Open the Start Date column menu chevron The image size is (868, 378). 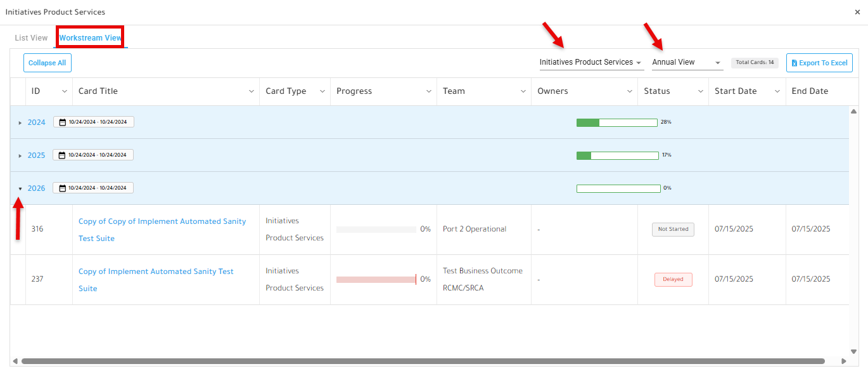click(777, 91)
